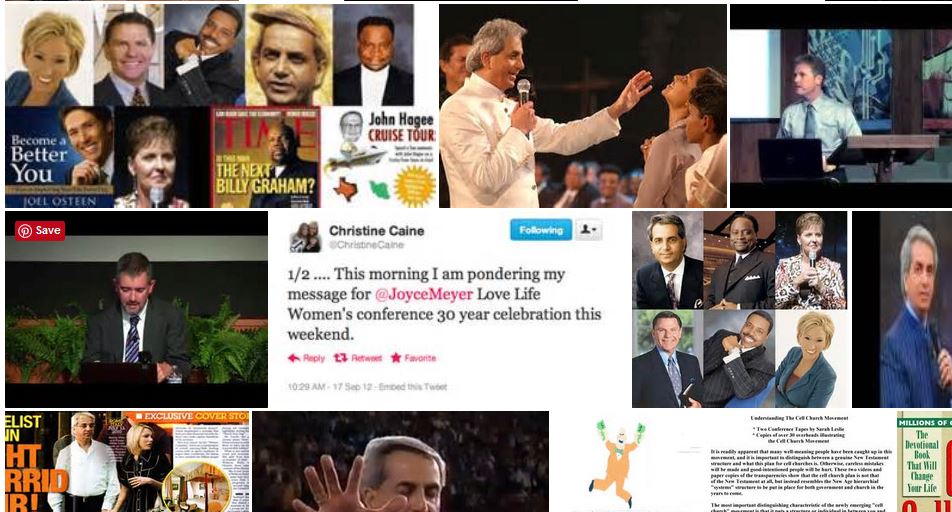Open the man at podium with ferns image

[x=137, y=309]
